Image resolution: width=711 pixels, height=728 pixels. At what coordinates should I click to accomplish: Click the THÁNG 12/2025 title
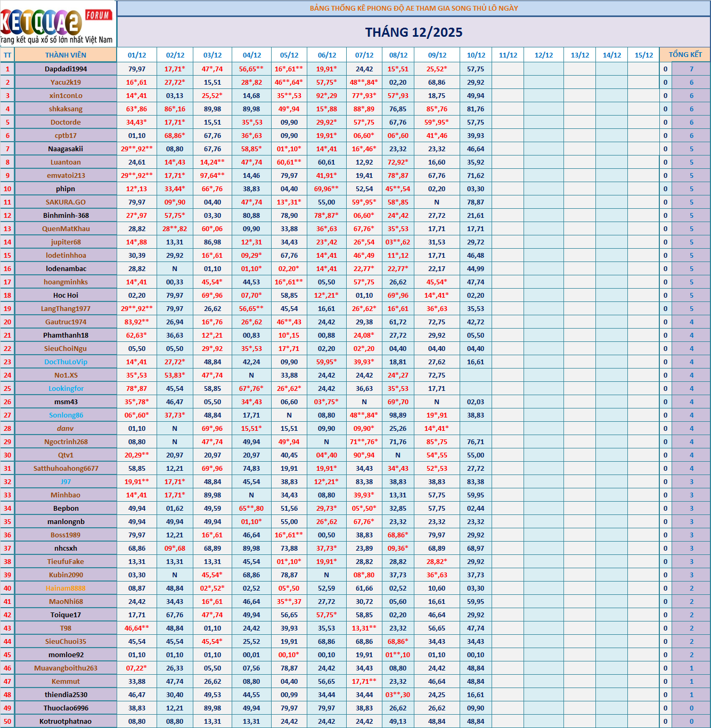click(x=413, y=32)
